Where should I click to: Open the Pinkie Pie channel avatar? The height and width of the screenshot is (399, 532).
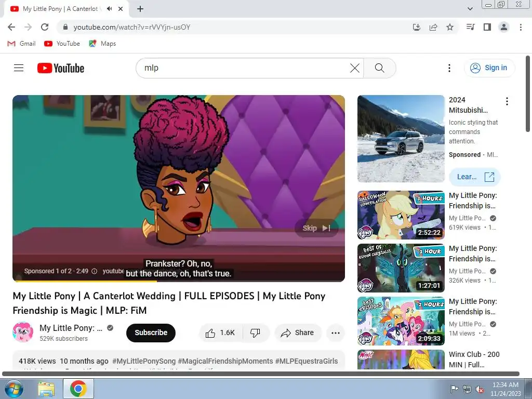23,332
